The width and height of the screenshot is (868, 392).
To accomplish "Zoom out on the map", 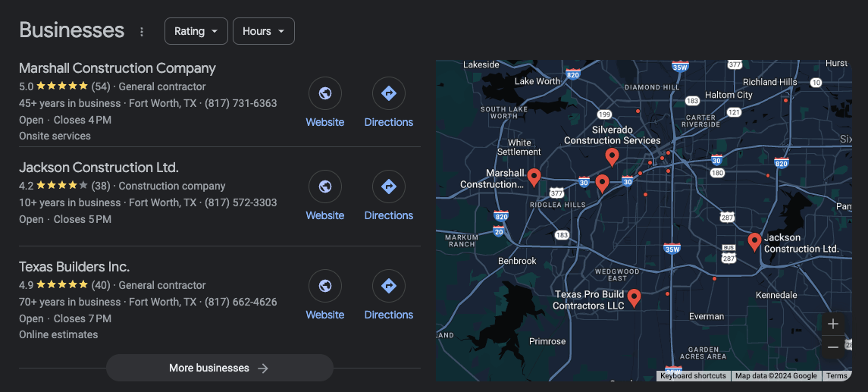I will click(x=833, y=347).
